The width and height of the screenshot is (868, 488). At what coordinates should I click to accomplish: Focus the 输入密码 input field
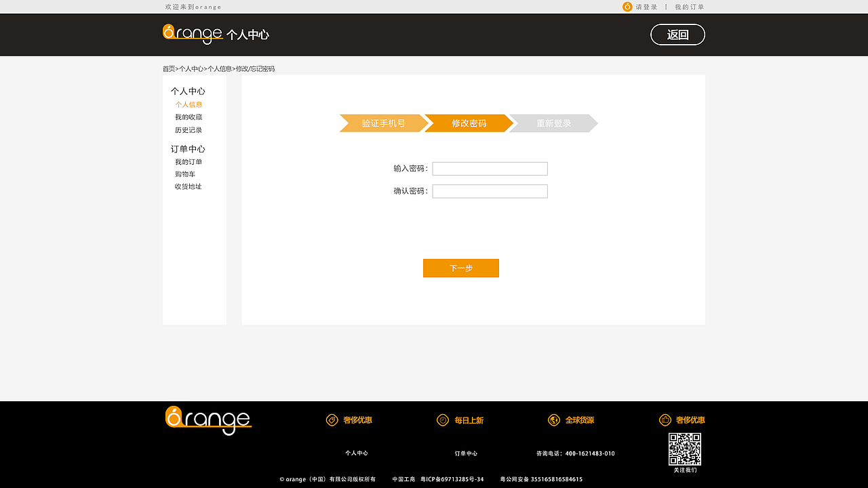(490, 169)
